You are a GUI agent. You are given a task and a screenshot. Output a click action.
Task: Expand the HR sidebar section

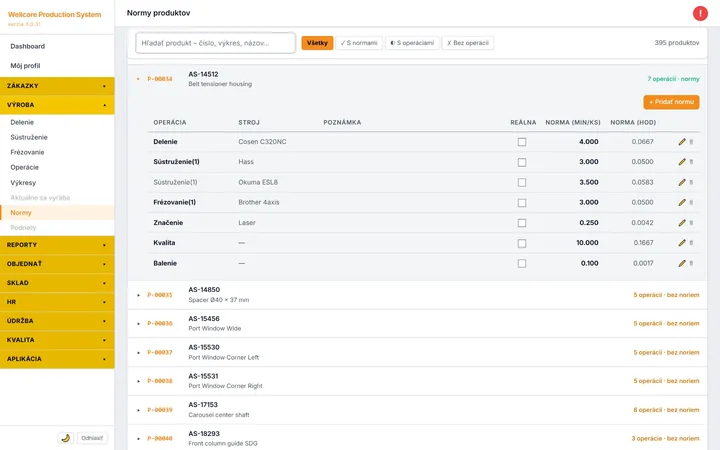[57, 302]
